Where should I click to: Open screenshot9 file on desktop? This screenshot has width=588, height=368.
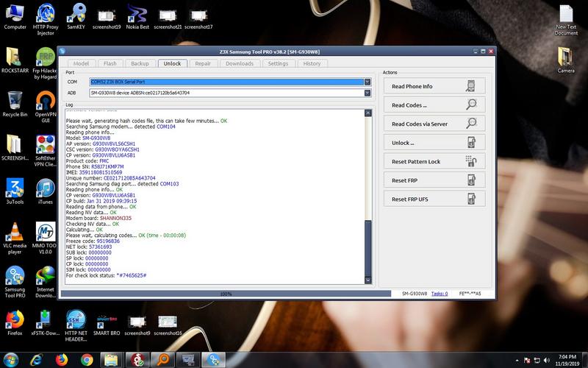click(137, 325)
